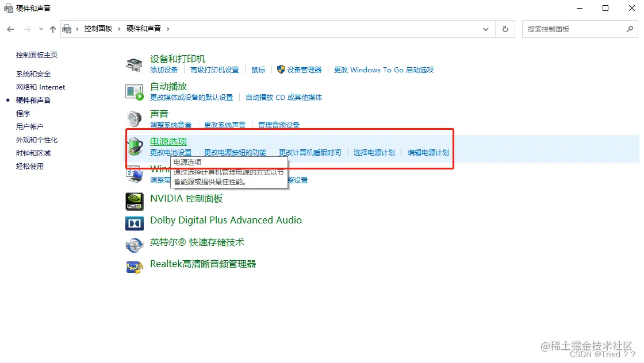Click 更改电源按钮的功能 link

tap(235, 153)
